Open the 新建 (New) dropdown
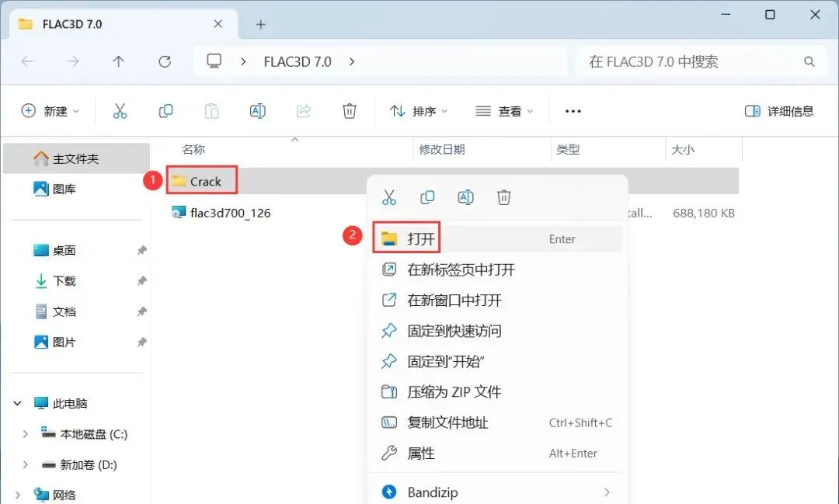Viewport: 839px width, 504px height. (50, 111)
